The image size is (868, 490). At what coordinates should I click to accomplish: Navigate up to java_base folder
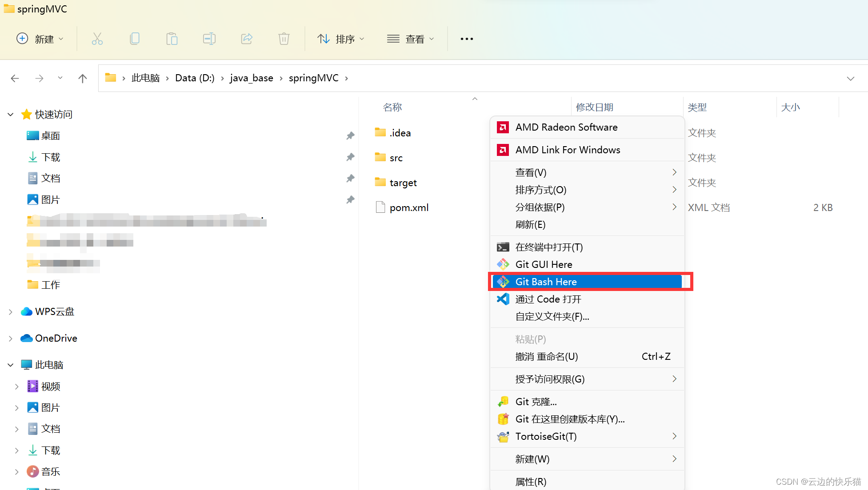252,78
